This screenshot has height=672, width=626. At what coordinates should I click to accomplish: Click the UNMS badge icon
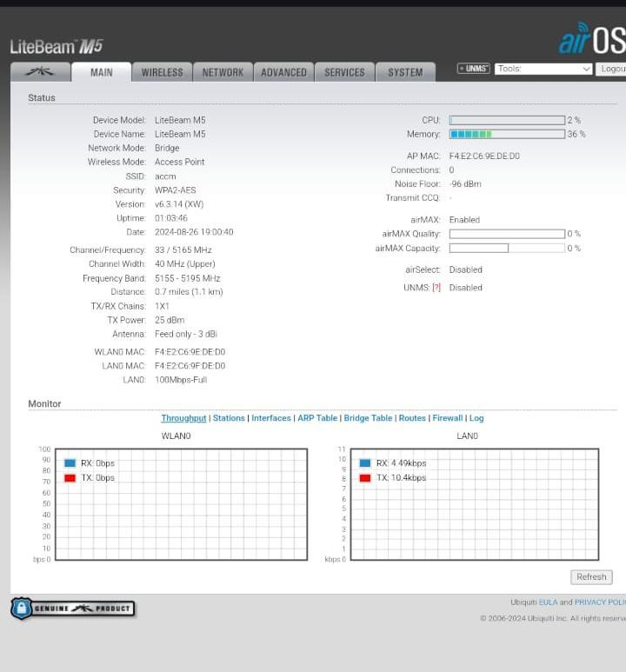(473, 69)
